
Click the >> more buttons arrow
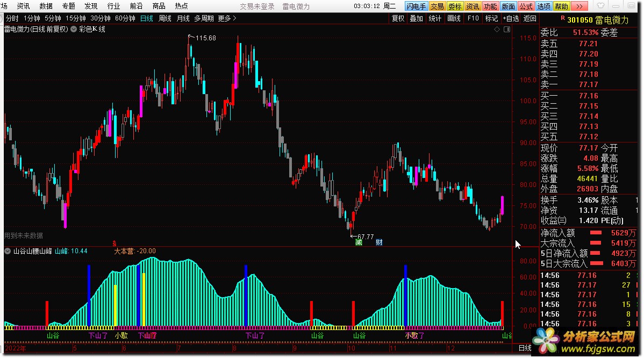(x=579, y=6)
